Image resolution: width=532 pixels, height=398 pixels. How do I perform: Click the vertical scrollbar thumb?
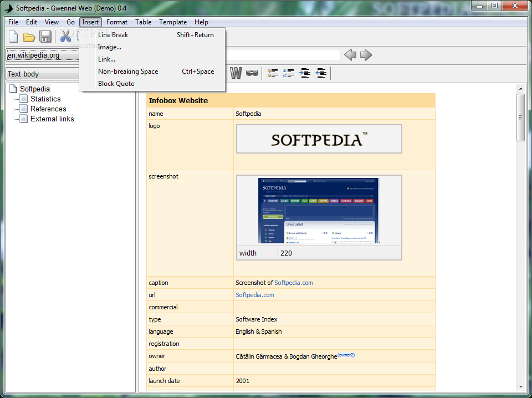coord(520,118)
